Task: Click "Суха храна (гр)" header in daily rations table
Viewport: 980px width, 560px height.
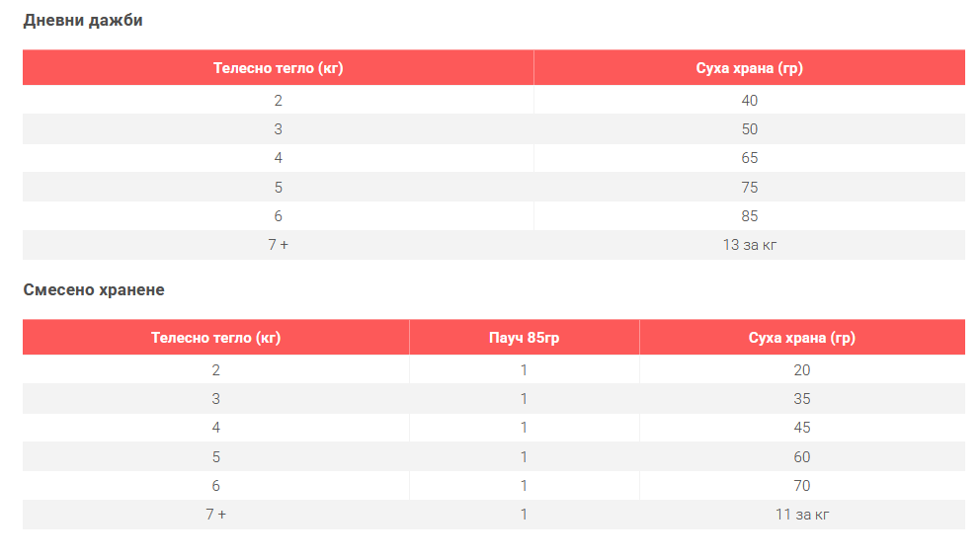Action: pyautogui.click(x=749, y=68)
